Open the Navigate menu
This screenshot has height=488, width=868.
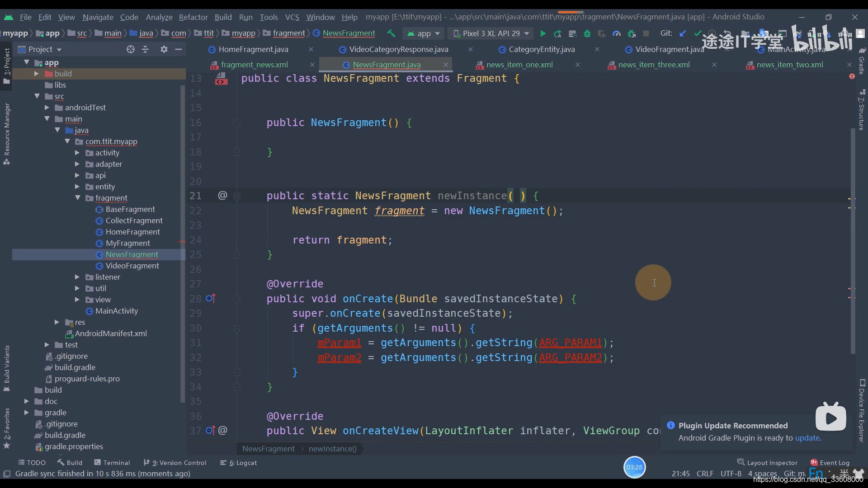[x=98, y=17]
